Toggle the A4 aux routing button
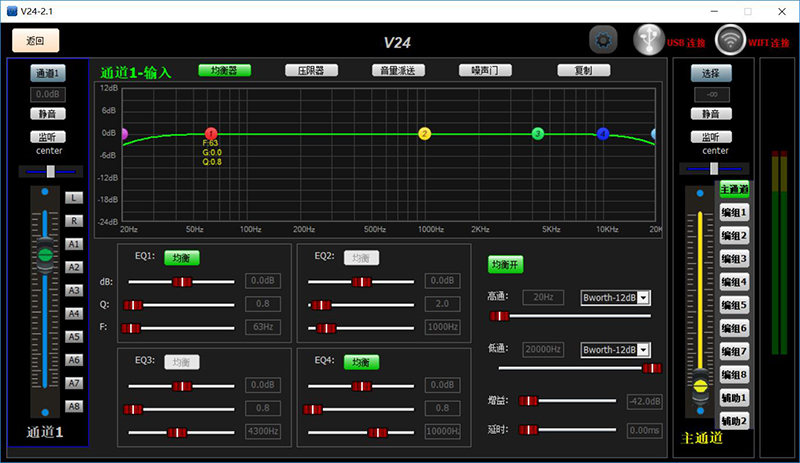 click(x=74, y=313)
